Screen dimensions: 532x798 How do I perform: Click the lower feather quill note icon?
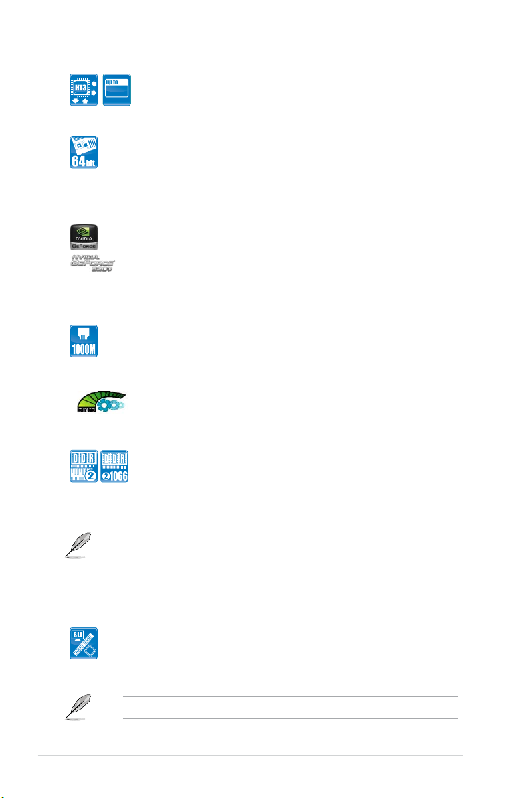click(78, 707)
